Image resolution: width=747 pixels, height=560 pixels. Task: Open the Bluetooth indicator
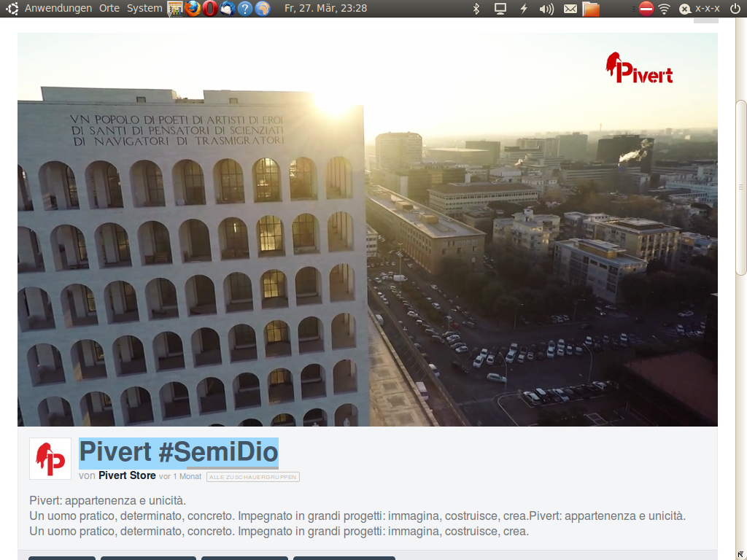click(476, 9)
